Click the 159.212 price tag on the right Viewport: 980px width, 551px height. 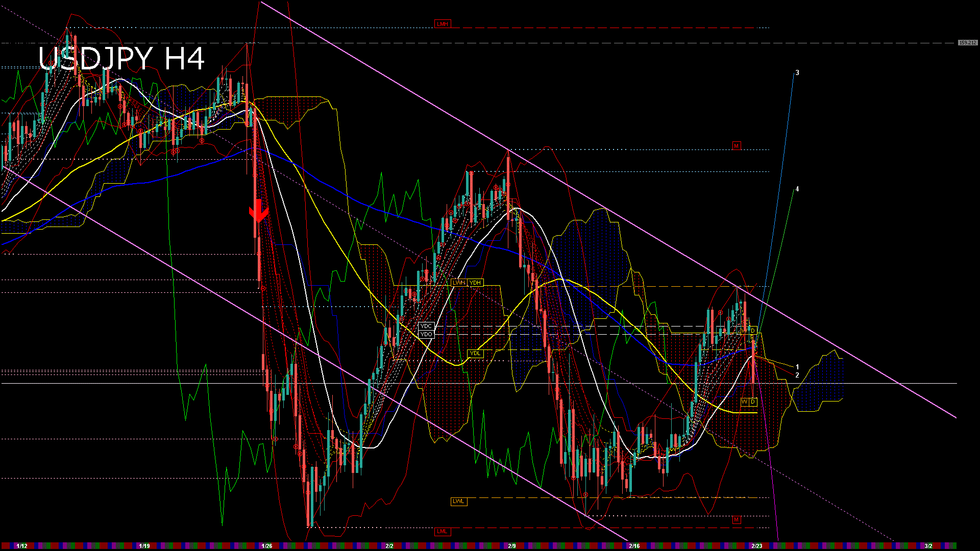click(968, 43)
